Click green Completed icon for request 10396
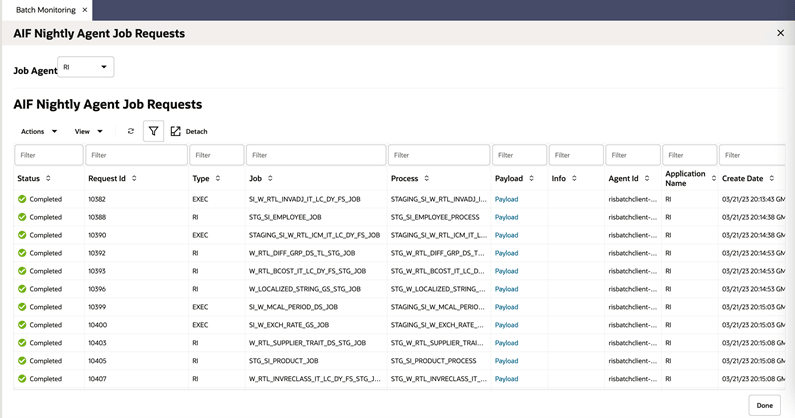Screen dimensions: 795x418 [22, 289]
